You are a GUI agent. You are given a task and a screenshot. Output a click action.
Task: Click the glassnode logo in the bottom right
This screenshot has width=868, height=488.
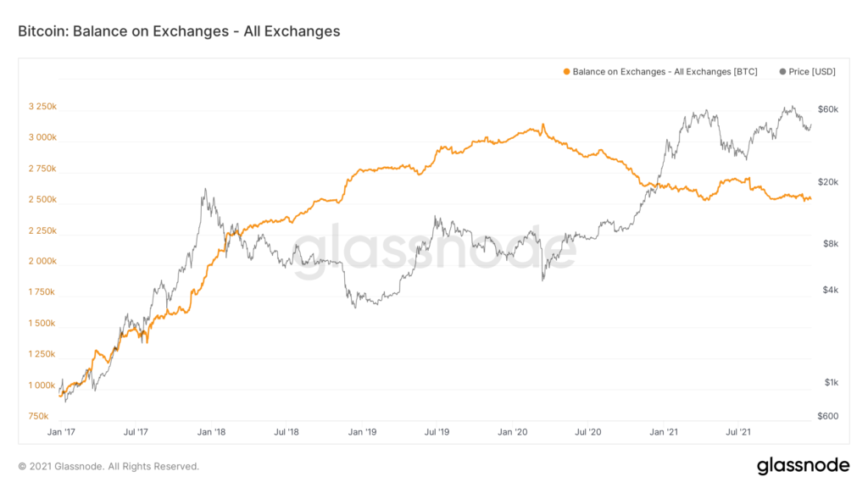[x=803, y=465]
